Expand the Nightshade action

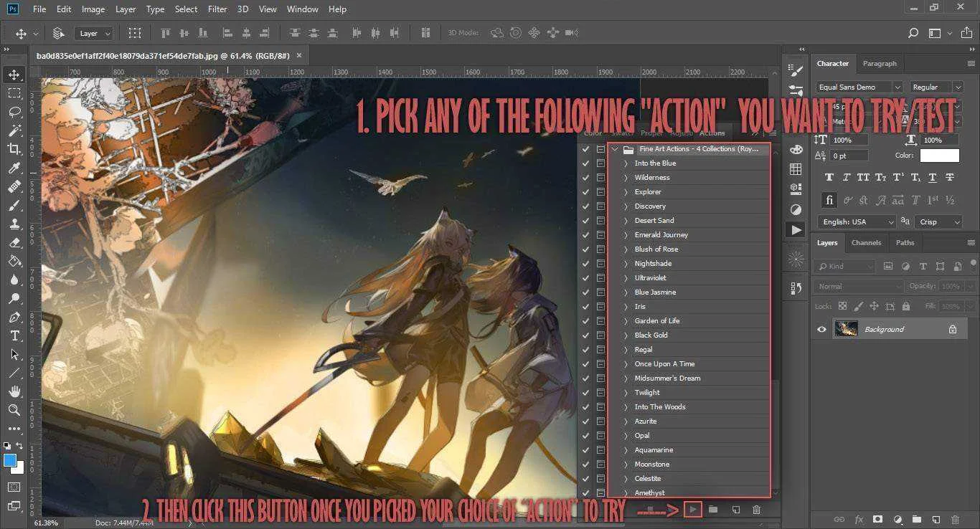pos(626,264)
